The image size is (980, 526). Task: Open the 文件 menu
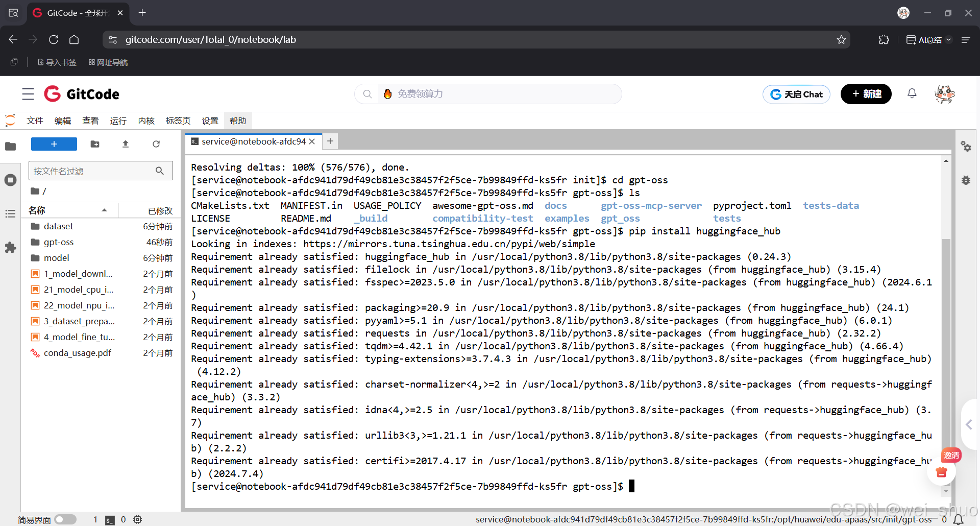point(35,121)
